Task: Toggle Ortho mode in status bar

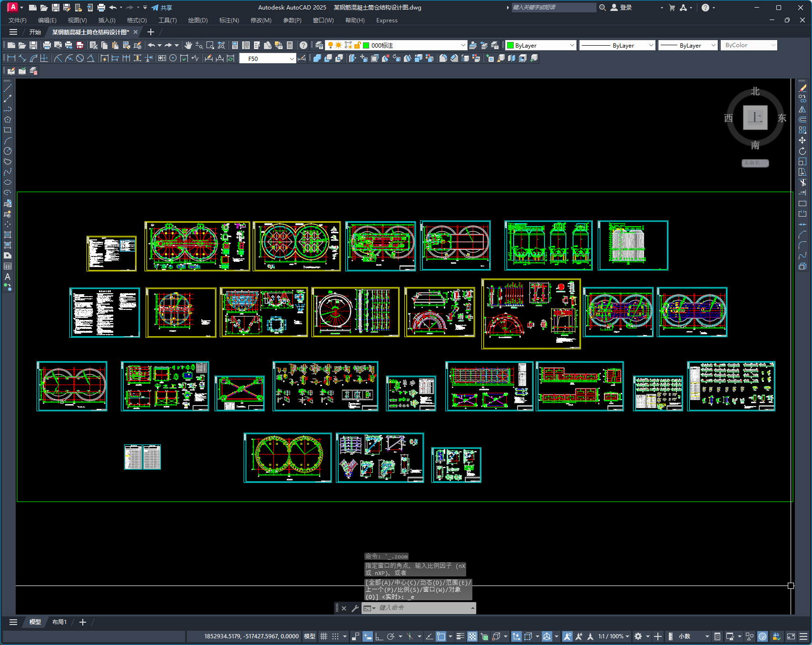Action: (x=379, y=636)
